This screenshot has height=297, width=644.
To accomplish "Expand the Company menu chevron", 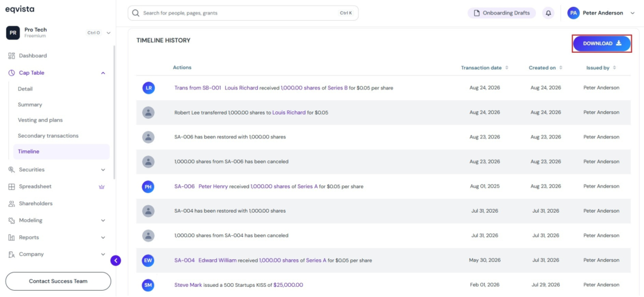I will tap(103, 254).
